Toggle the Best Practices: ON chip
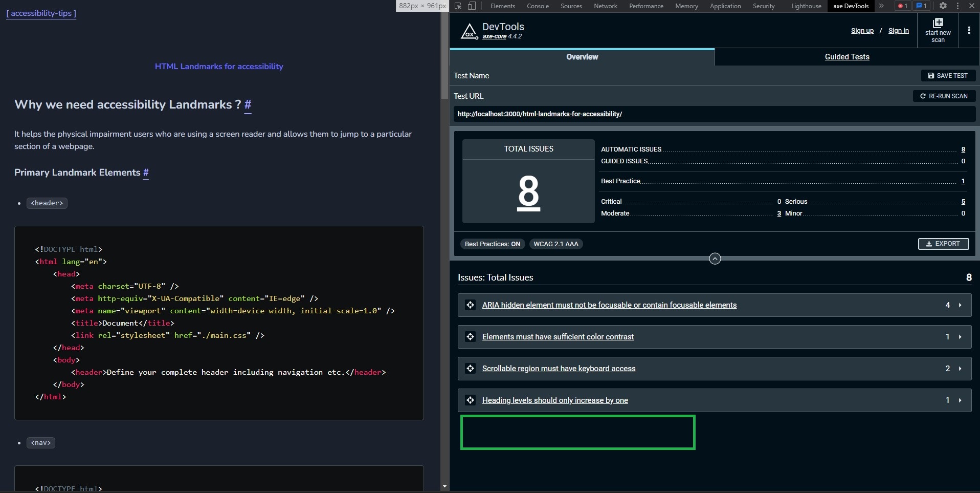 pyautogui.click(x=492, y=244)
